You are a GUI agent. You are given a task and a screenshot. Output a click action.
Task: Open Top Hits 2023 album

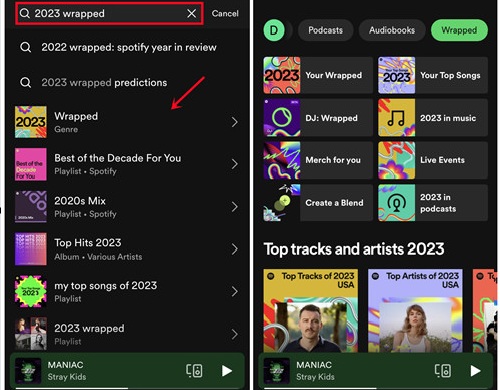[127, 249]
